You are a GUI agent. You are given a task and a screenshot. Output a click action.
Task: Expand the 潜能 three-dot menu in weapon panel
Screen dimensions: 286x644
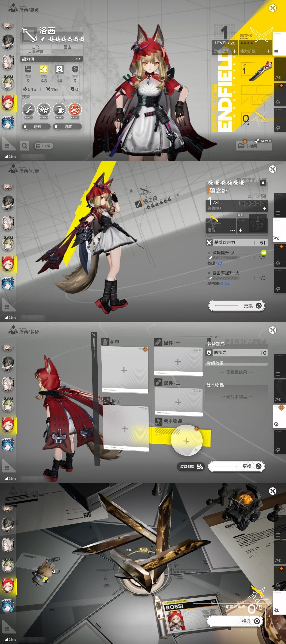[x=233, y=230]
